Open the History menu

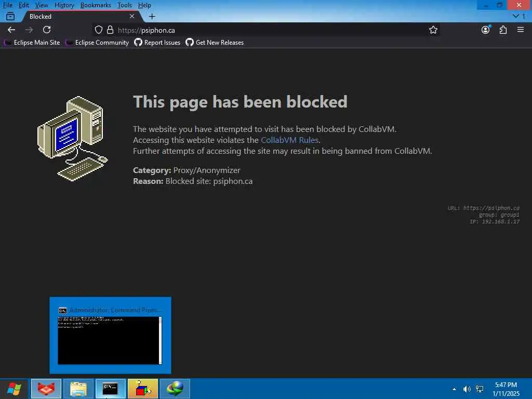(x=64, y=5)
